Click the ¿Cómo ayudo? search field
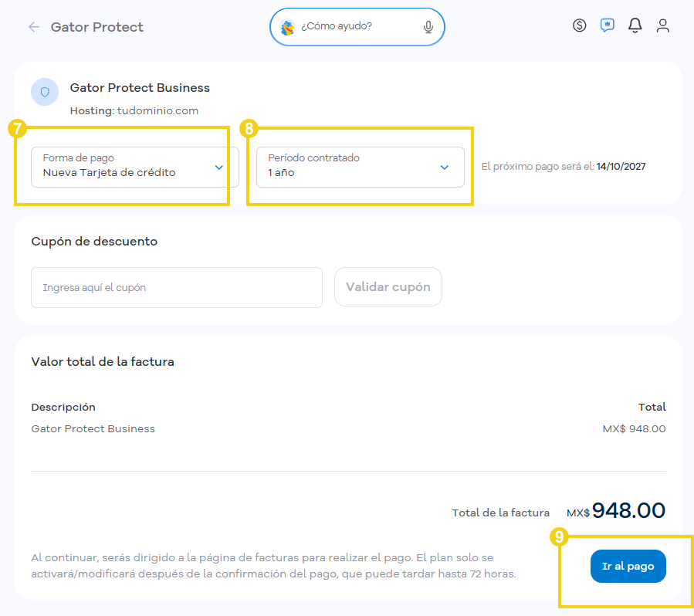694x616 pixels. pyautogui.click(x=357, y=27)
